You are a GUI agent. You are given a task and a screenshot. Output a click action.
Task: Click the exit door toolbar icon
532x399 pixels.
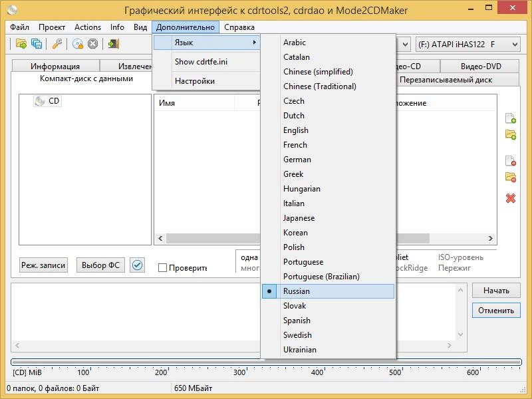113,44
